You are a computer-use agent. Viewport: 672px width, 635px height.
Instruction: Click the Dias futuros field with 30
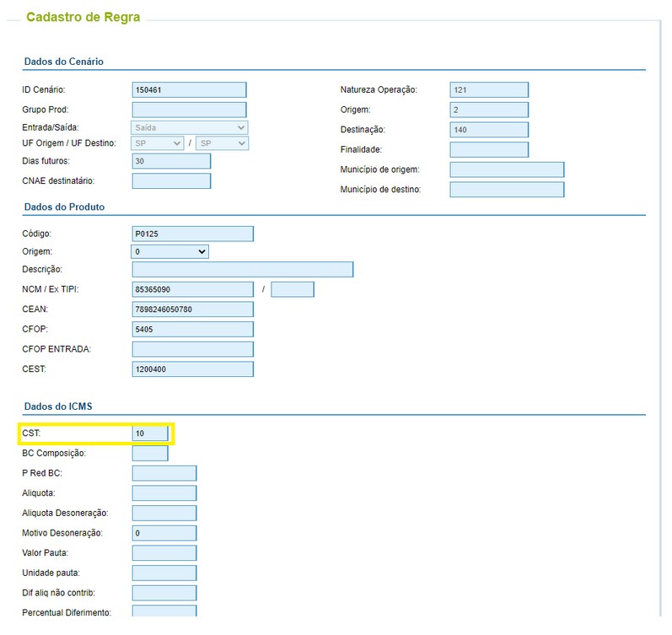pyautogui.click(x=171, y=161)
